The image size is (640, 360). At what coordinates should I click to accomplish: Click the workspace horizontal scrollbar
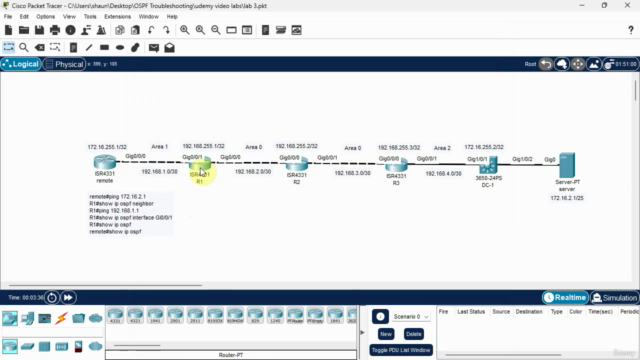[x=105, y=285]
